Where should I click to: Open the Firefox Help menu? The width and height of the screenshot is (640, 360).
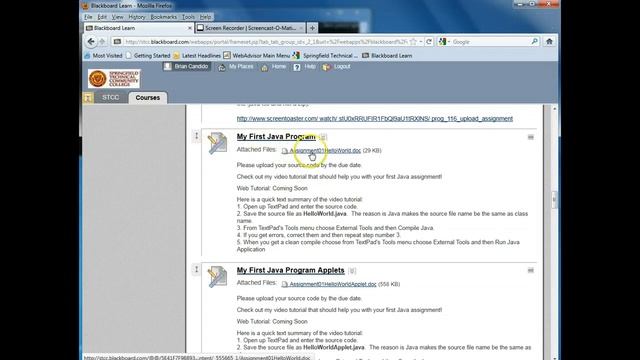point(205,17)
